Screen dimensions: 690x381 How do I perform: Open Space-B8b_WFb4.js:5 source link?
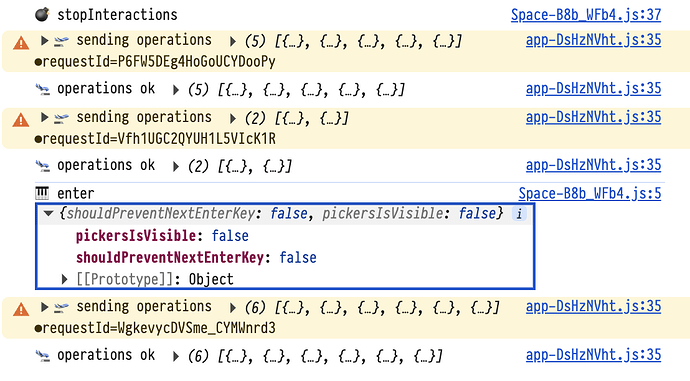click(x=590, y=193)
